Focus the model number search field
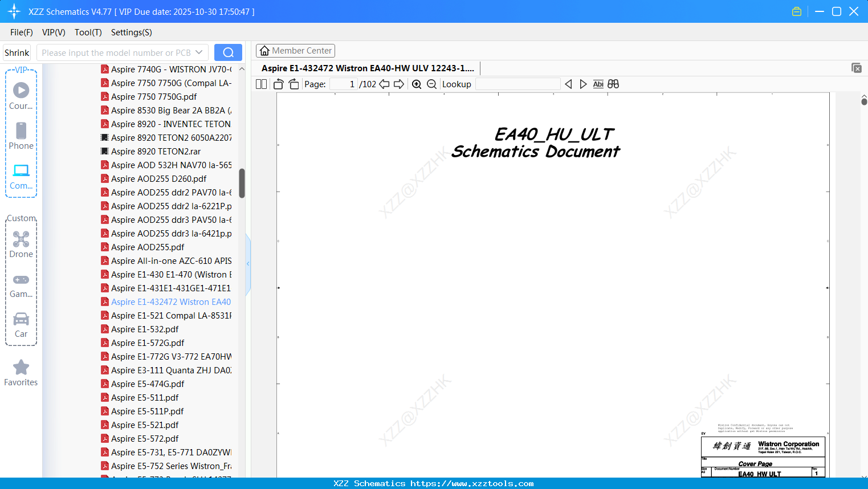This screenshot has width=868, height=489. pos(116,52)
